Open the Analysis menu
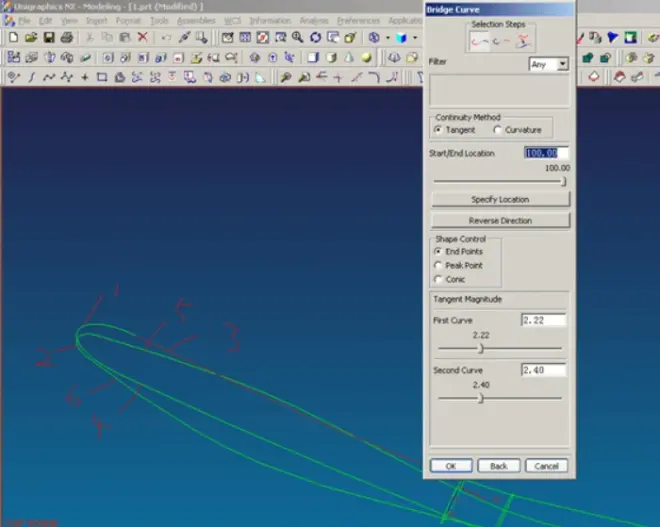Image resolution: width=660 pixels, height=527 pixels. 314,21
